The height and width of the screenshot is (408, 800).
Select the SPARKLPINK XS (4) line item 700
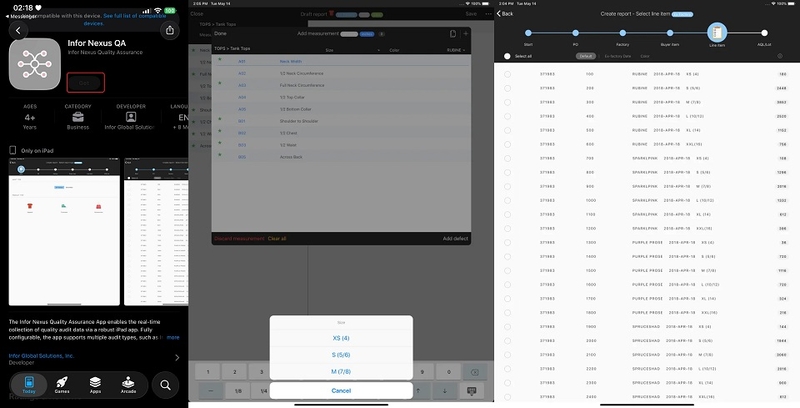[646, 158]
